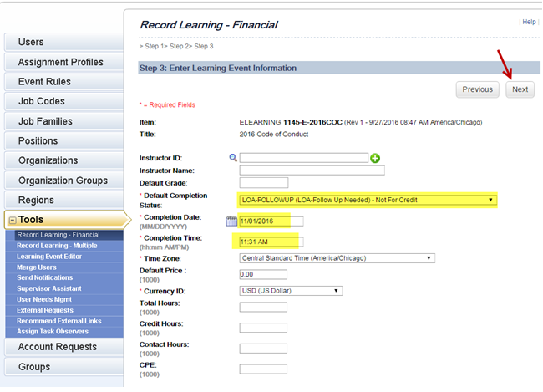This screenshot has width=543, height=392.
Task: Click the Default Price field showing 0.00
Action: coord(263,274)
